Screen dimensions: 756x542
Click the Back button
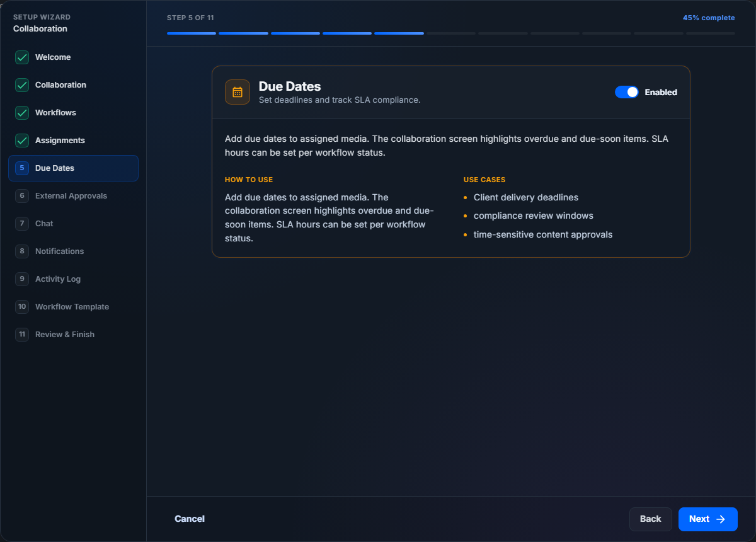click(x=651, y=519)
